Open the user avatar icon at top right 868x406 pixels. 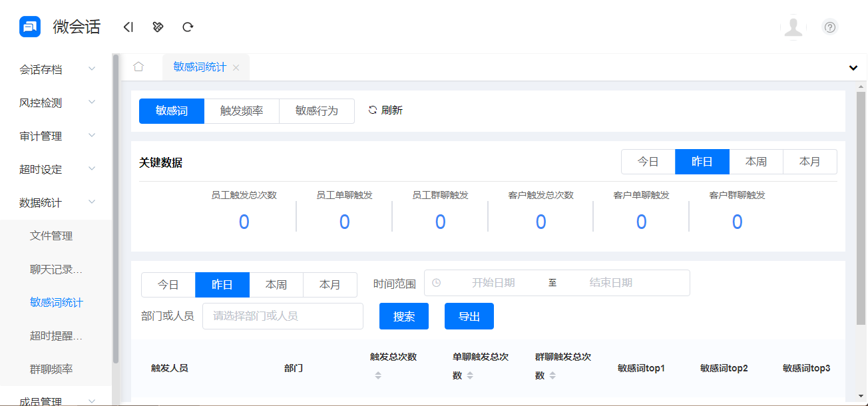click(793, 27)
